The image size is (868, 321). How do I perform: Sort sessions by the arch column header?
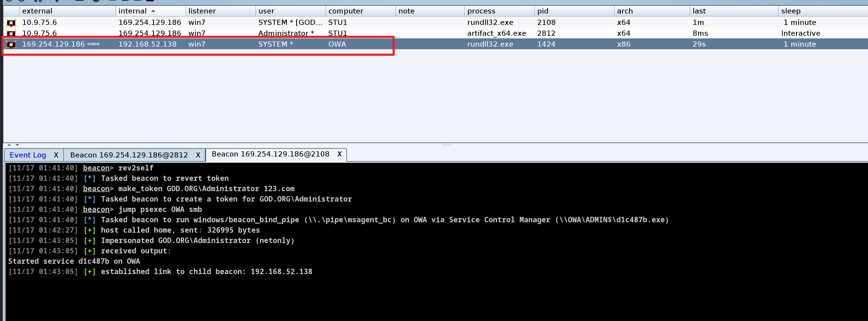pyautogui.click(x=652, y=11)
